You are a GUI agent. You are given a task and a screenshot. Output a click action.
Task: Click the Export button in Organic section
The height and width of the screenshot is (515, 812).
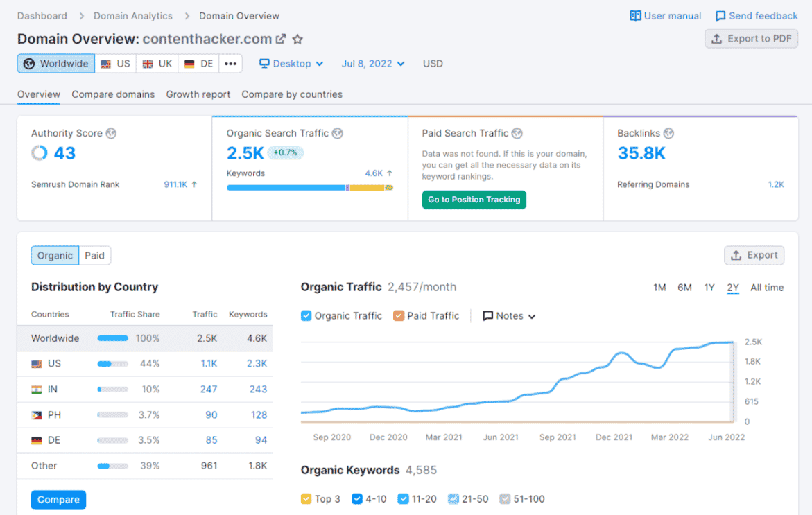point(754,255)
